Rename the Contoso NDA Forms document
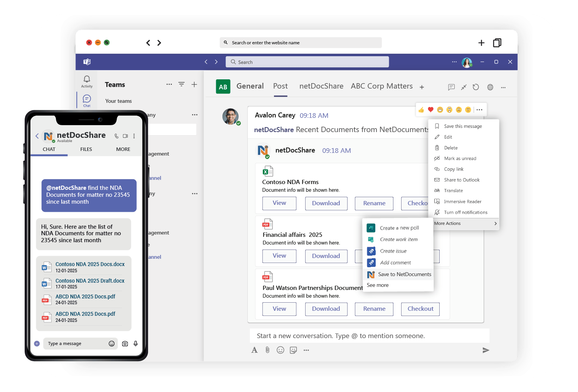 pos(374,203)
